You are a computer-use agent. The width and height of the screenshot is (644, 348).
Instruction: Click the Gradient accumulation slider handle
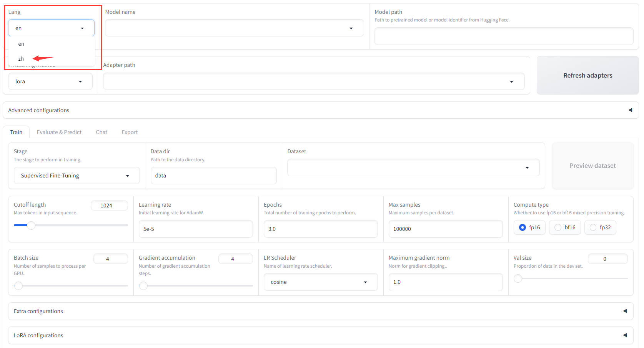[143, 286]
